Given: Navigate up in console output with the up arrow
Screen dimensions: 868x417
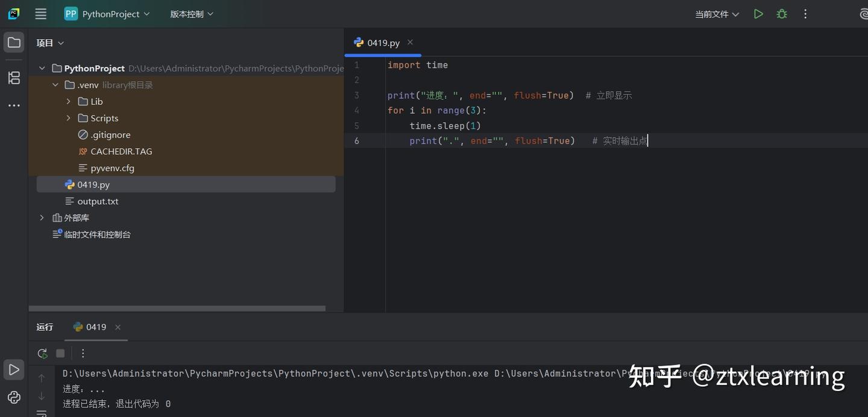Looking at the screenshot, I should [41, 378].
